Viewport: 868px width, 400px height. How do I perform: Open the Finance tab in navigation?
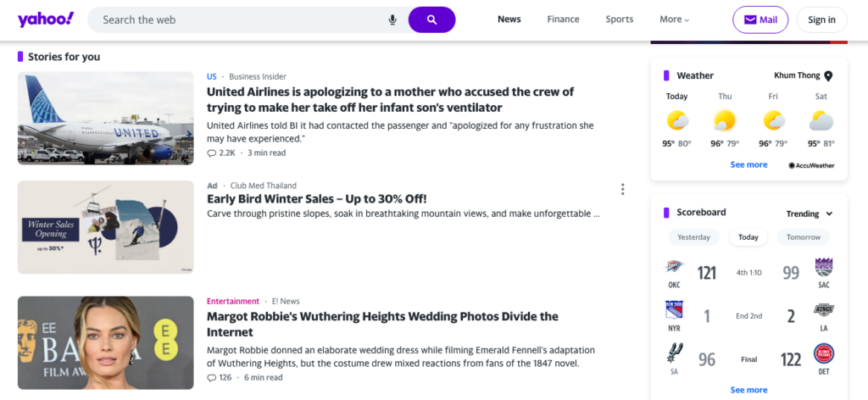click(563, 19)
